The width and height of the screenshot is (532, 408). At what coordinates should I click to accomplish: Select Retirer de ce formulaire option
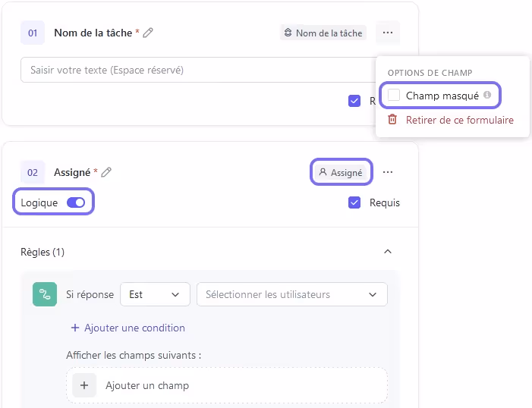[x=459, y=120]
